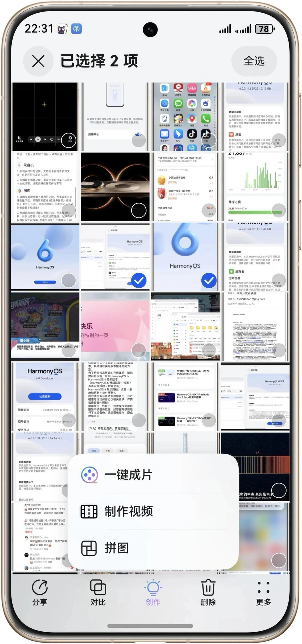Open the HarmonyOS 6.0 Developer 检查更新 screenshot

pos(45,397)
